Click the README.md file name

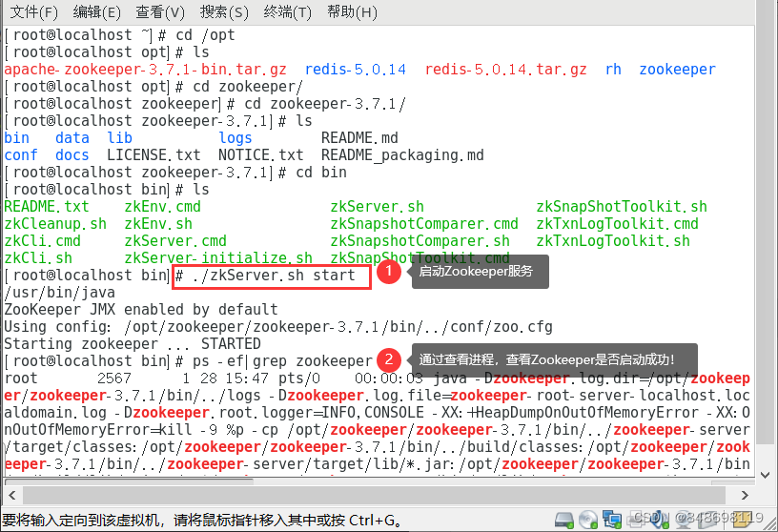tap(359, 138)
